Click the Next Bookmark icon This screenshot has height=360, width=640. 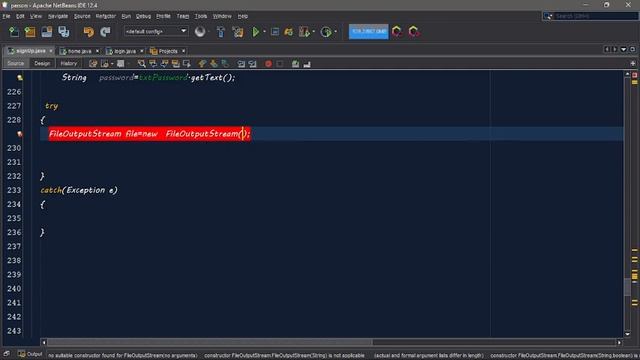[x=213, y=64]
